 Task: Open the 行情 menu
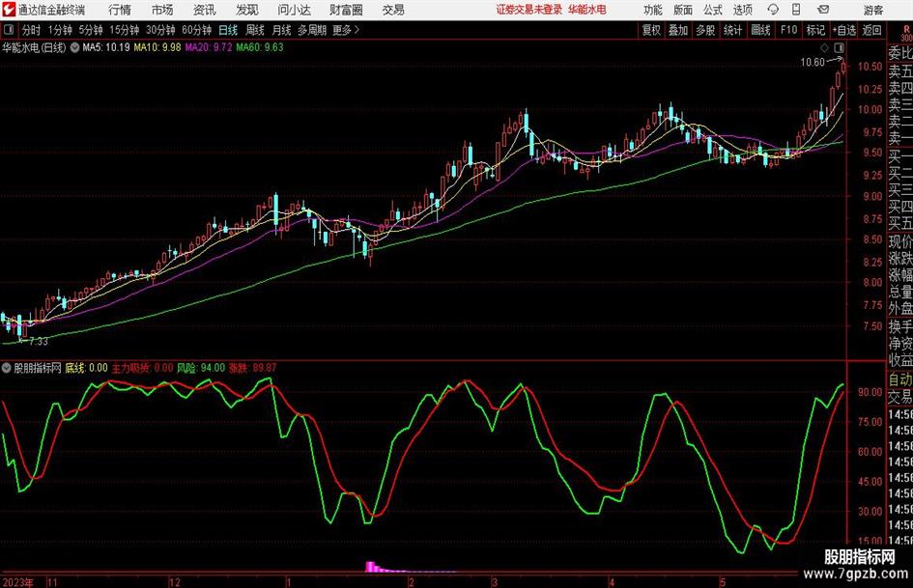[120, 10]
